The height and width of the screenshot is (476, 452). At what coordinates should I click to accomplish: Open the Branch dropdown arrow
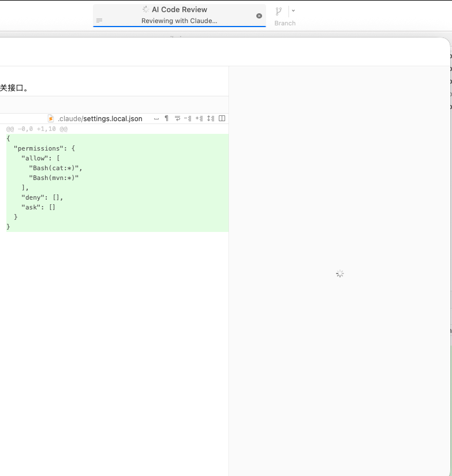[293, 10]
